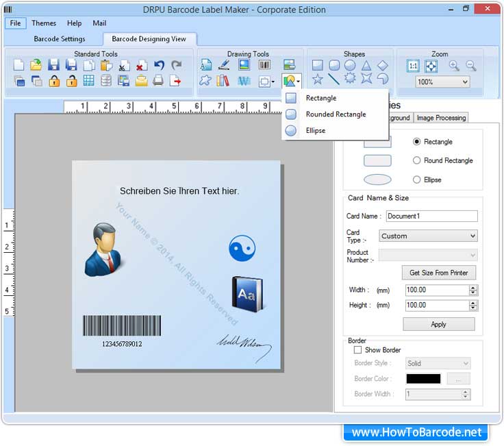Click the Paste clipboard icon
The height and width of the screenshot is (446, 504).
(106, 65)
